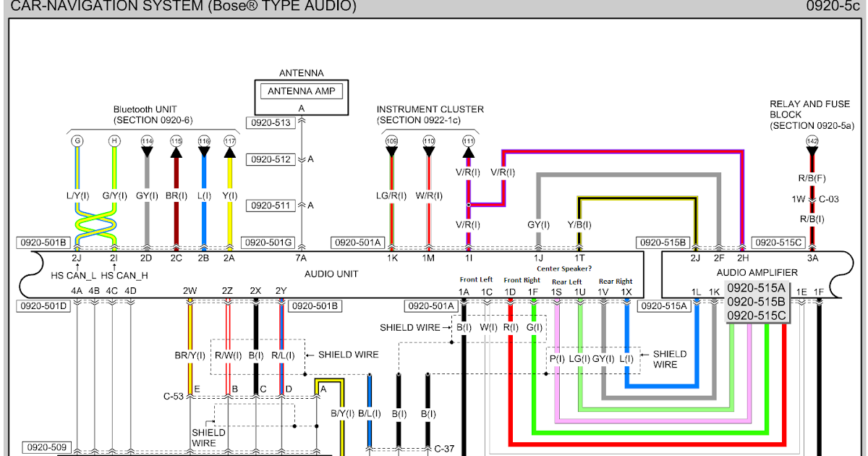The height and width of the screenshot is (456, 868).
Task: Click the B/L(I) wire color label
Action: coord(370,413)
